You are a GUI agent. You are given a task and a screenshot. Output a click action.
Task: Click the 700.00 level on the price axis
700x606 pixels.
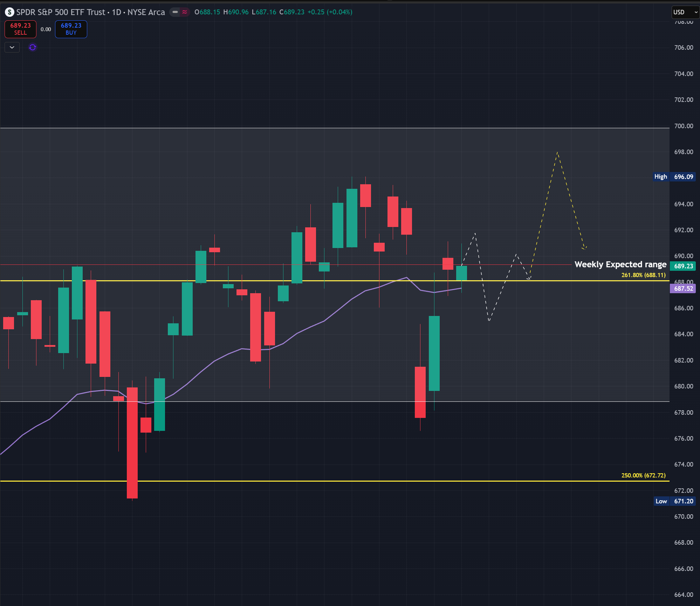tap(683, 126)
